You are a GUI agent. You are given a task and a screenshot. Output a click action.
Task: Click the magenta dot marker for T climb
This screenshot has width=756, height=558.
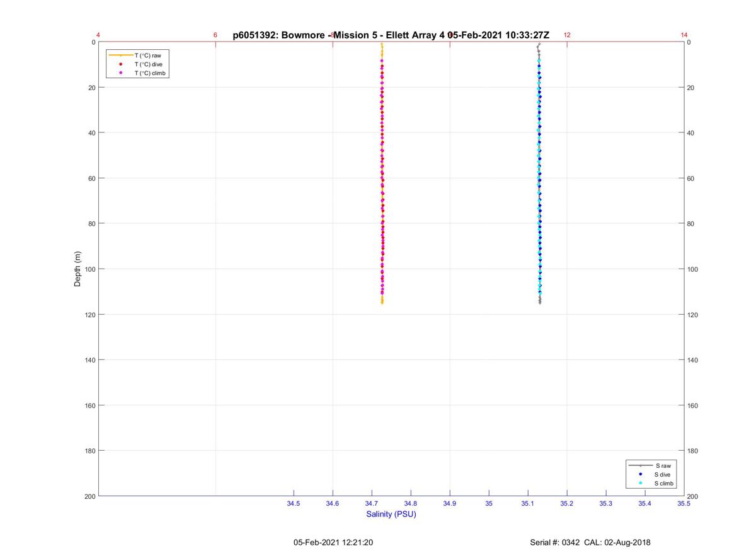point(120,73)
